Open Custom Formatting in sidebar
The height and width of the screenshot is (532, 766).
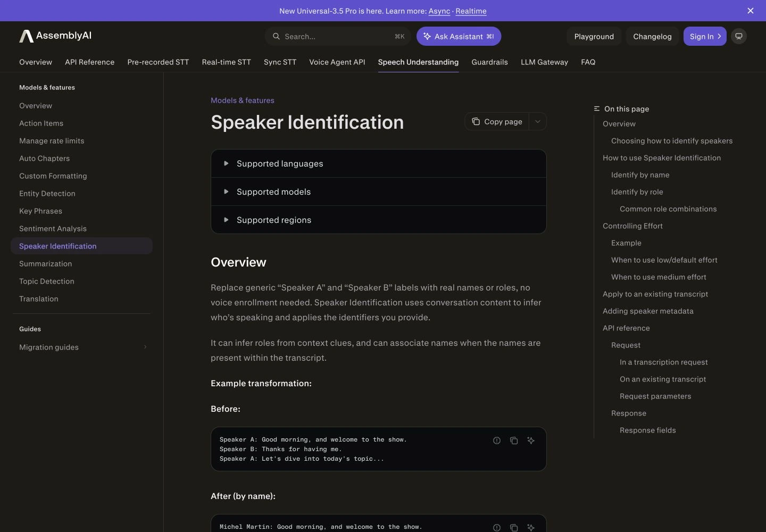[x=82, y=176]
